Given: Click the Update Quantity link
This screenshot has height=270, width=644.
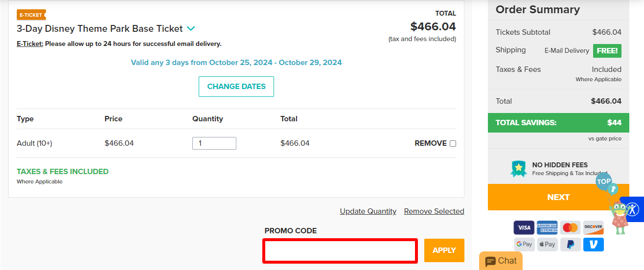Looking at the screenshot, I should [368, 211].
